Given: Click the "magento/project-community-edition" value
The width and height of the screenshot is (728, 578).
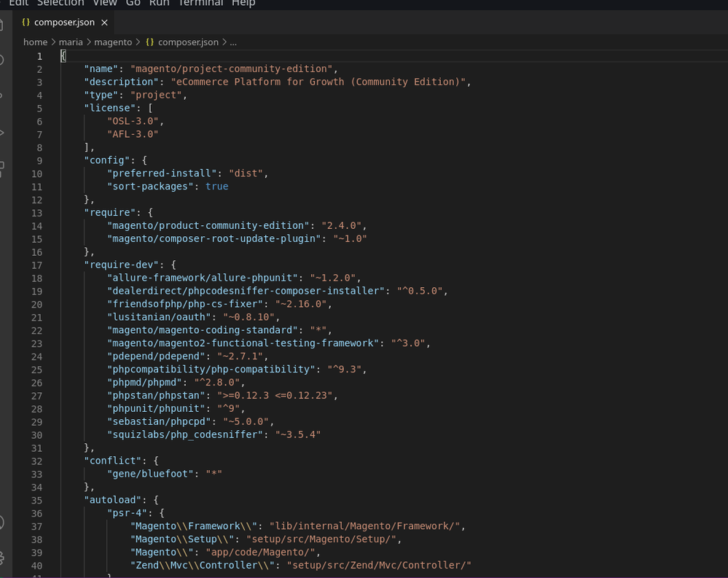Looking at the screenshot, I should [x=232, y=69].
